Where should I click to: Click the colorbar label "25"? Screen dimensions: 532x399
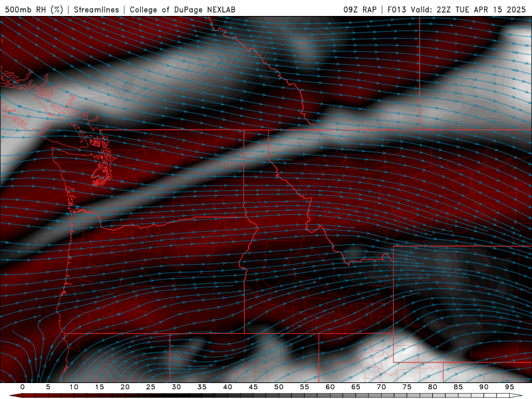pos(151,387)
